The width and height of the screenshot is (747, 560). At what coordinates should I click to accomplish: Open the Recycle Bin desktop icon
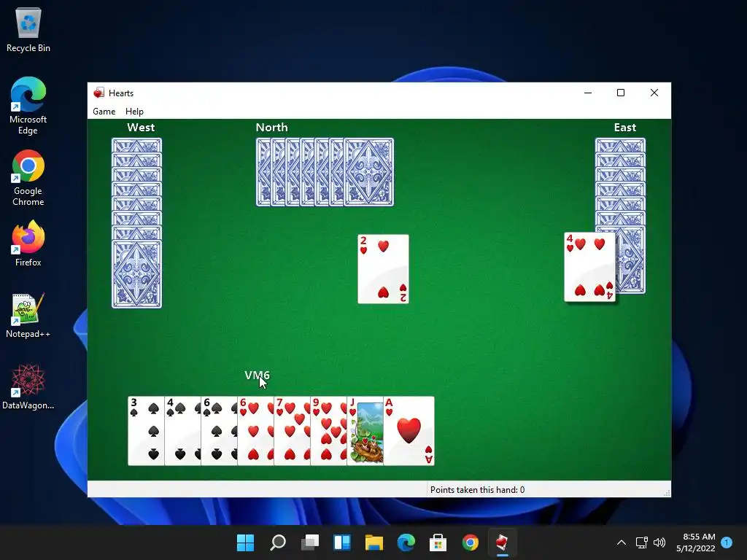pyautogui.click(x=28, y=30)
